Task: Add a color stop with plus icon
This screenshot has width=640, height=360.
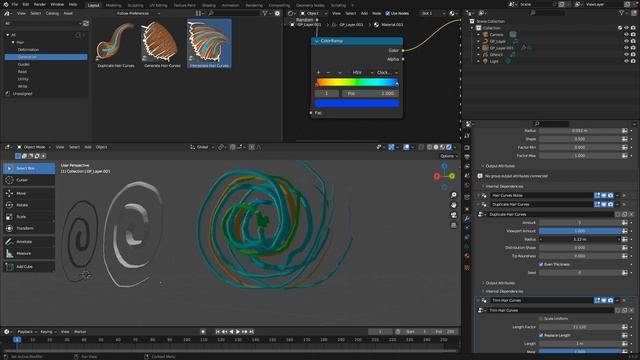Action: click(x=319, y=72)
